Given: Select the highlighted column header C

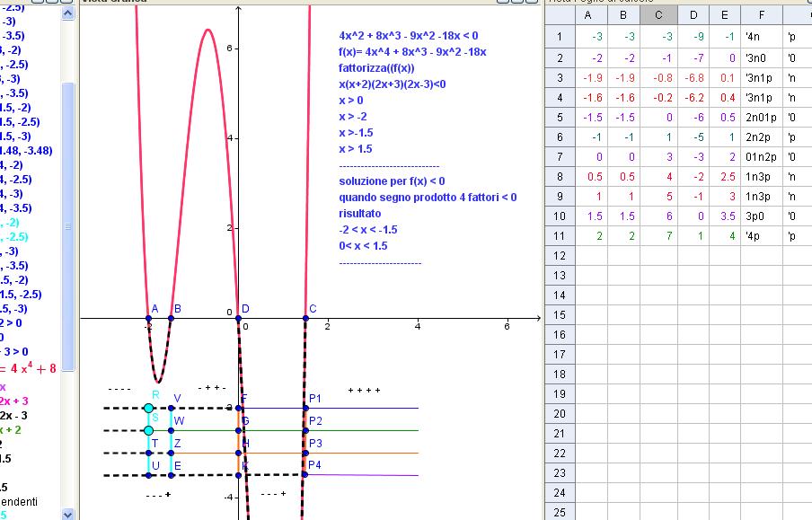Looking at the screenshot, I should click(x=658, y=15).
